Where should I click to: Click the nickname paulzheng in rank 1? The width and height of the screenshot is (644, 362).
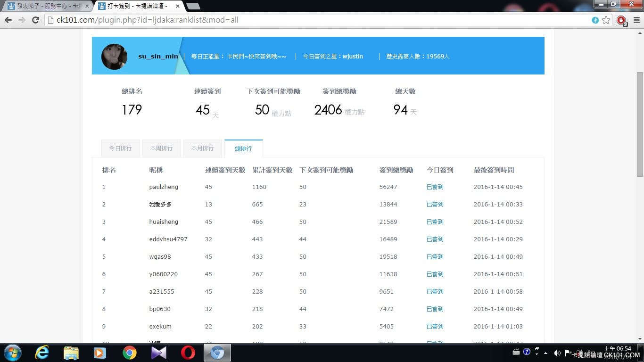[164, 187]
